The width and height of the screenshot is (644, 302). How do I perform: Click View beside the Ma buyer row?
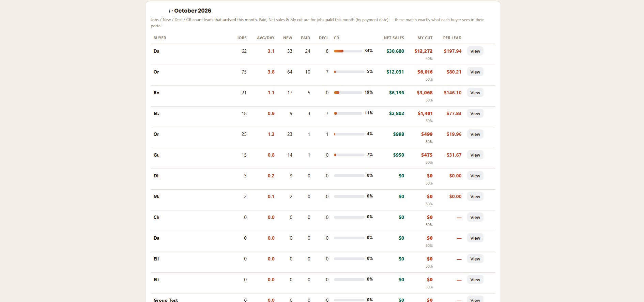(475, 196)
